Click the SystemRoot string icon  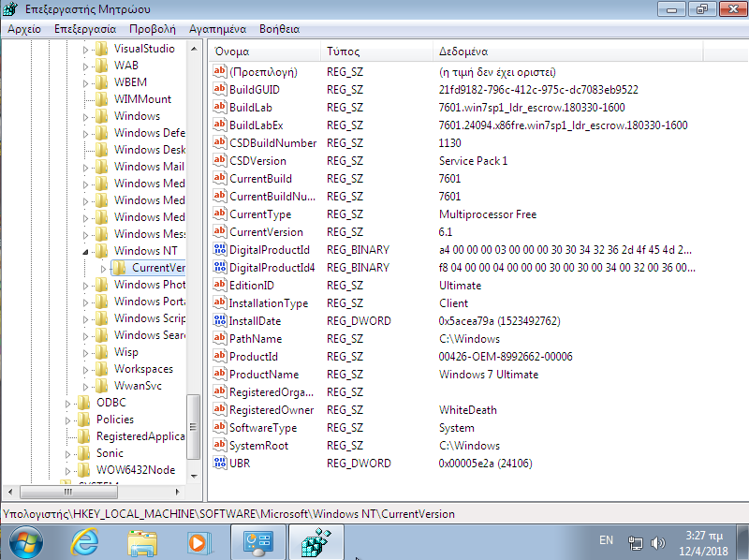point(220,445)
